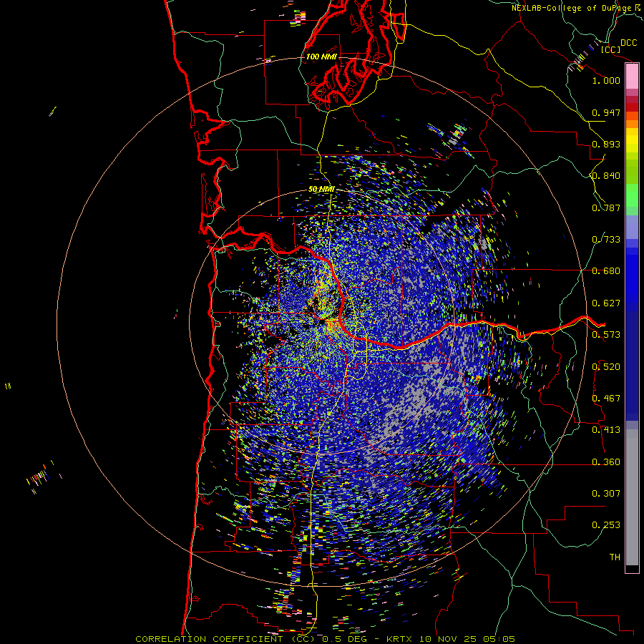The image size is (644, 644).
Task: Select the 0.573 scale value
Action: point(606,335)
